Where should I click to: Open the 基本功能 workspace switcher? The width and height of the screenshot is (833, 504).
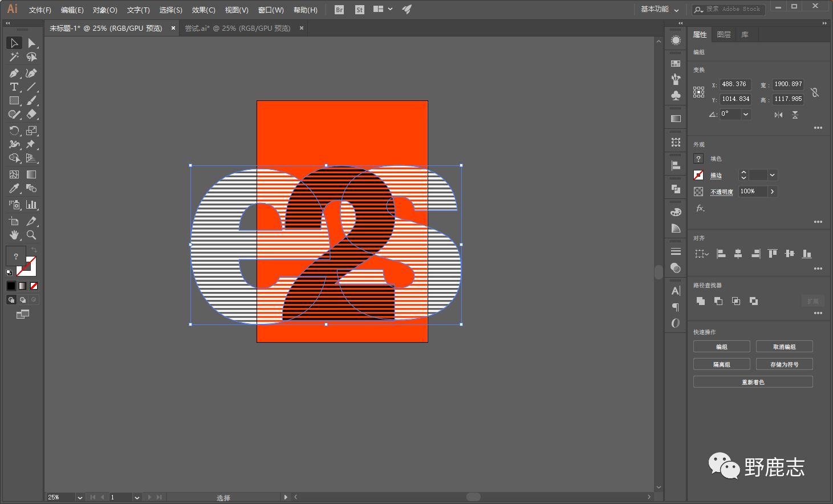tap(660, 10)
